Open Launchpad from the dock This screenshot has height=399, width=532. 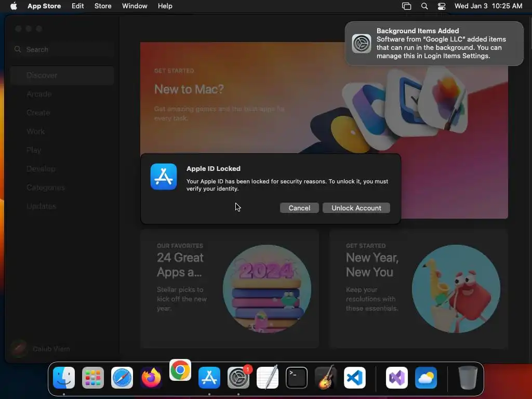pyautogui.click(x=93, y=378)
